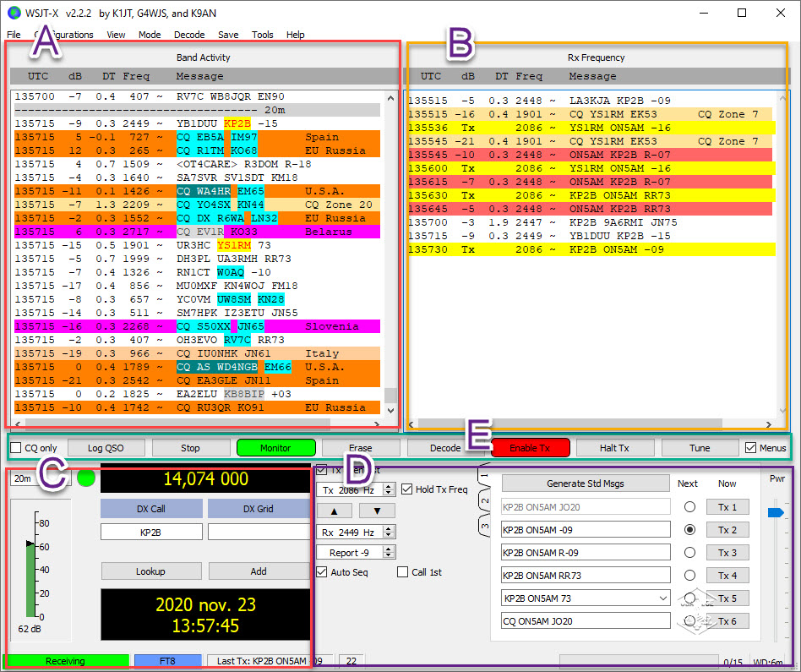Switch to message tab 2

tap(484, 500)
